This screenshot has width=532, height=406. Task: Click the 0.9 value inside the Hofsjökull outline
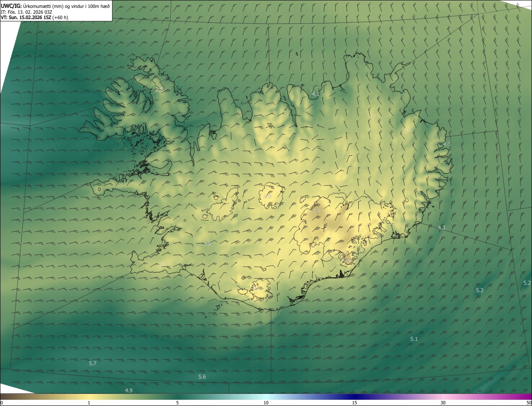click(268, 196)
